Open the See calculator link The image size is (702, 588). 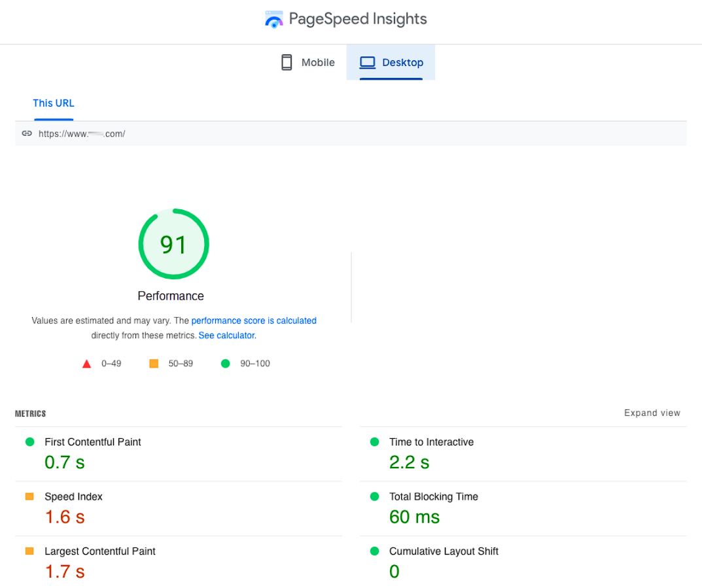[227, 335]
